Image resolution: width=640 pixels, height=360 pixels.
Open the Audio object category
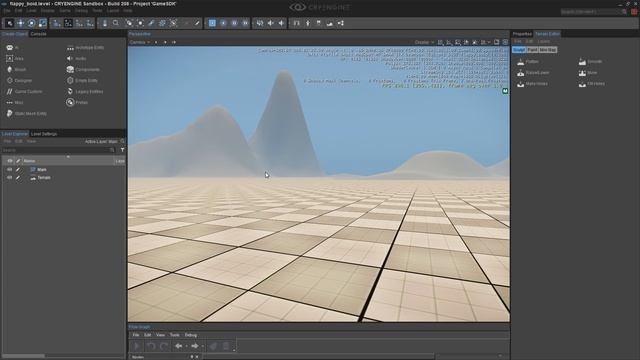click(76, 59)
